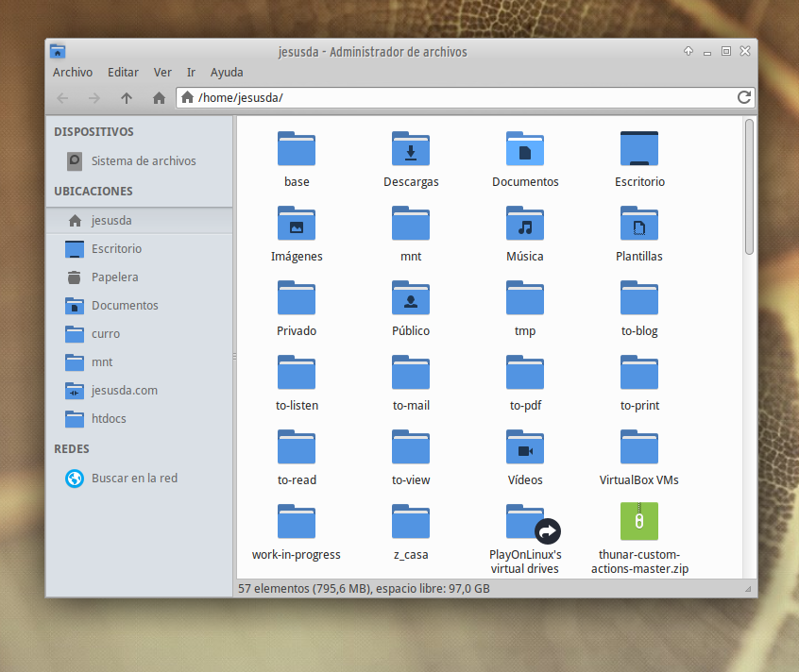Open the Plantillas templates folder
Viewport: 799px width, 672px height.
point(639,224)
